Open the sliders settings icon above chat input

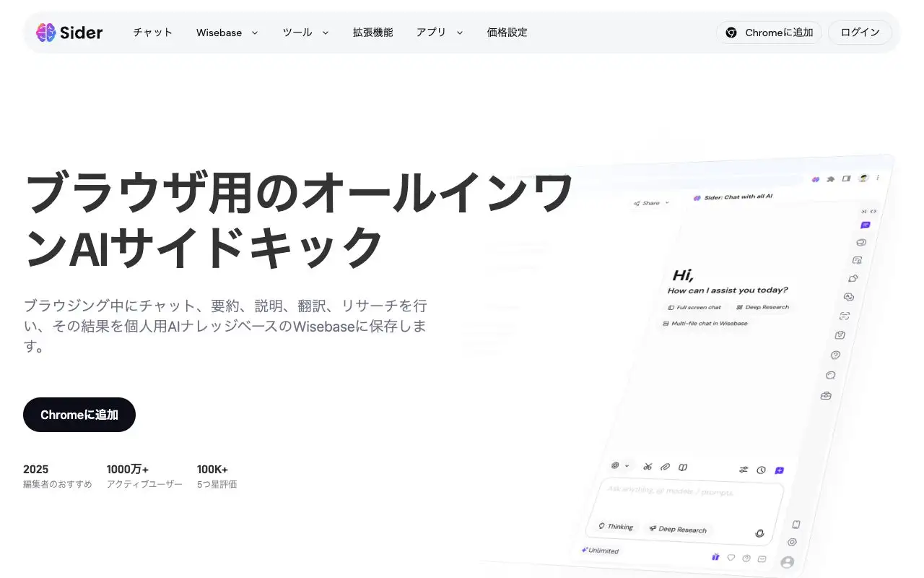[x=744, y=470]
